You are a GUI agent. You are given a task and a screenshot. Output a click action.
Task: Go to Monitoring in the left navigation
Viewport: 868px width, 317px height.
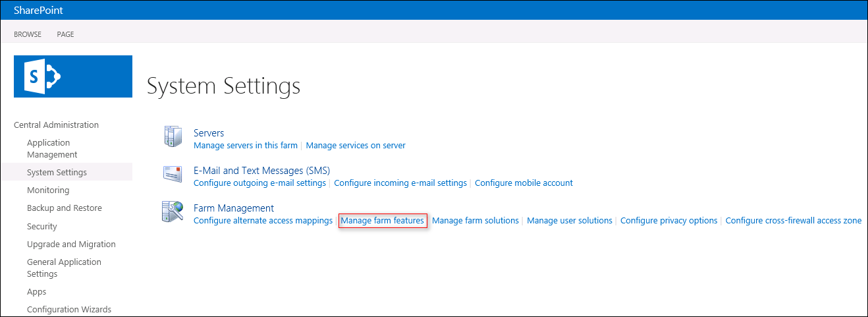48,190
